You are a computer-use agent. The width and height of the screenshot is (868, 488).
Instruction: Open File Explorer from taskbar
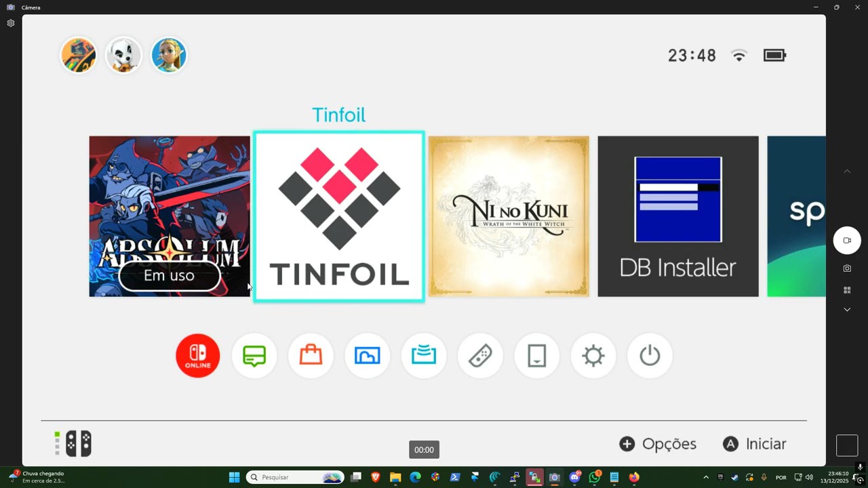click(x=395, y=477)
